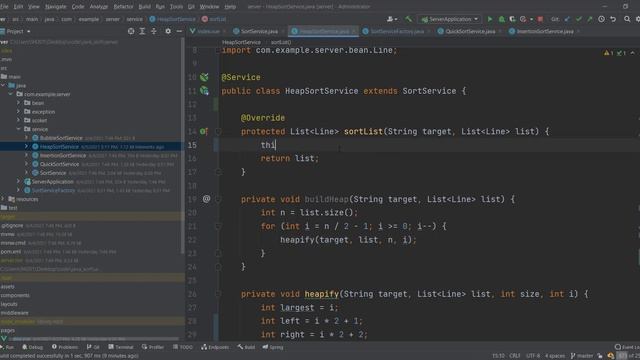
Task: Fold the buildHeap method at line 19
Action: tap(218, 199)
